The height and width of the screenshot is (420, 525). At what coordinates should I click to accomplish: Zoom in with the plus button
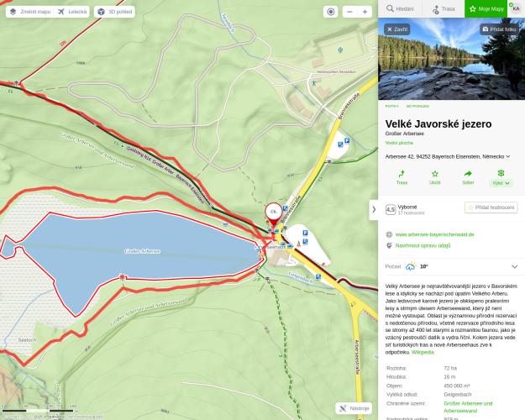click(365, 12)
